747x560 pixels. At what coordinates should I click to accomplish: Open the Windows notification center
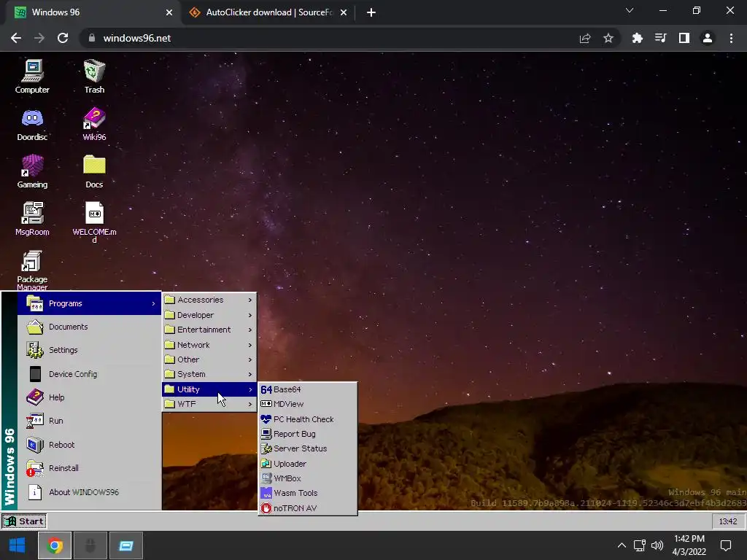(x=726, y=545)
